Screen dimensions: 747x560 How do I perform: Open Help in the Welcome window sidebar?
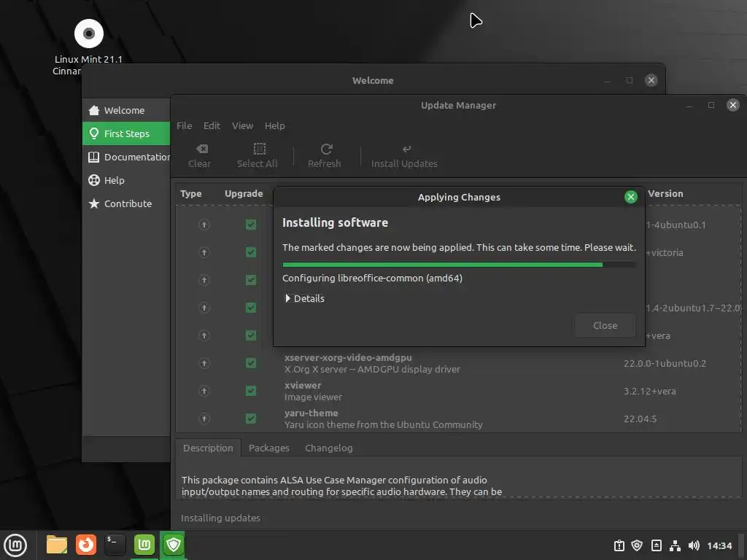point(126,181)
